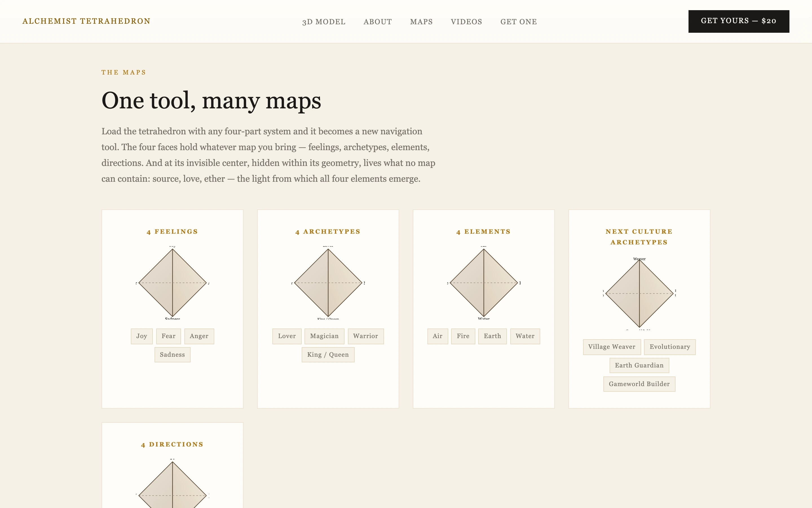Click the 4 Elements tetrahedron diagram
This screenshot has width=812, height=508.
click(484, 283)
